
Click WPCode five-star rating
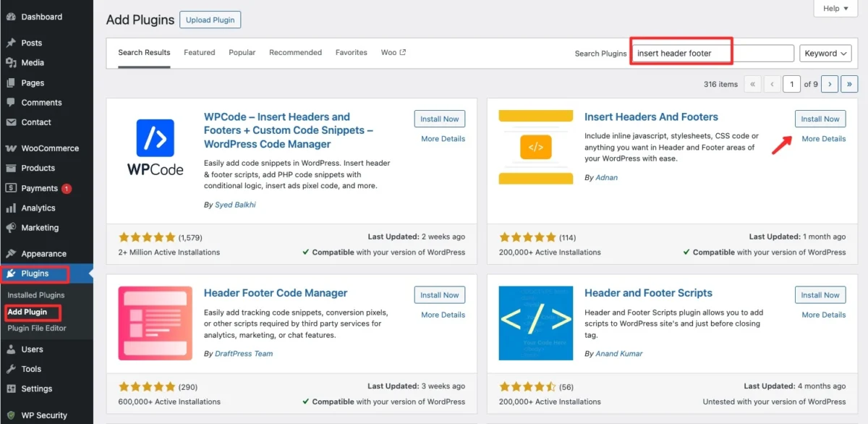(x=147, y=237)
